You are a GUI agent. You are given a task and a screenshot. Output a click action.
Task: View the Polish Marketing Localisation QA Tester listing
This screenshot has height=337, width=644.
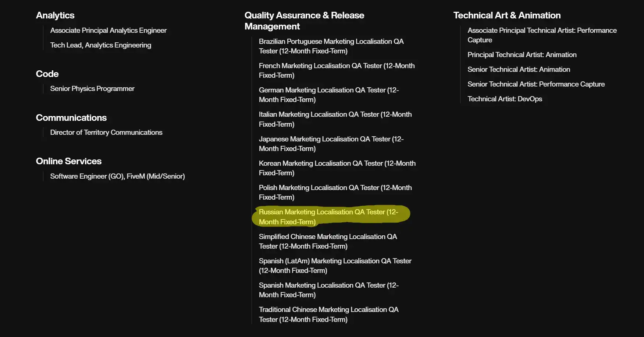pos(335,192)
